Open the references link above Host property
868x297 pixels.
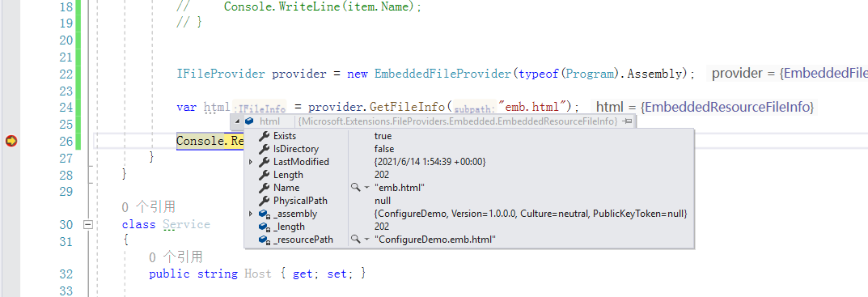[x=176, y=257]
